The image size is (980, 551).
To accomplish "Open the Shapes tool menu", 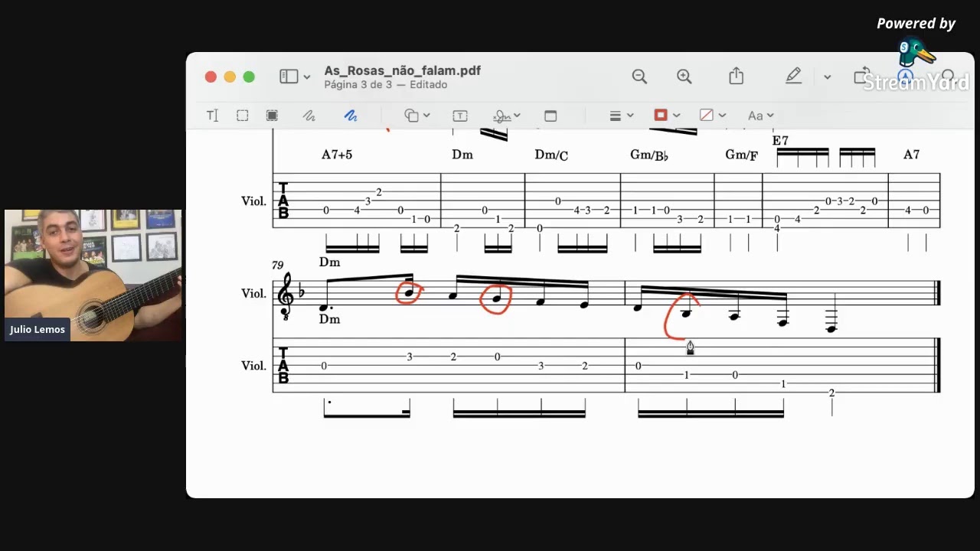I will (x=416, y=116).
